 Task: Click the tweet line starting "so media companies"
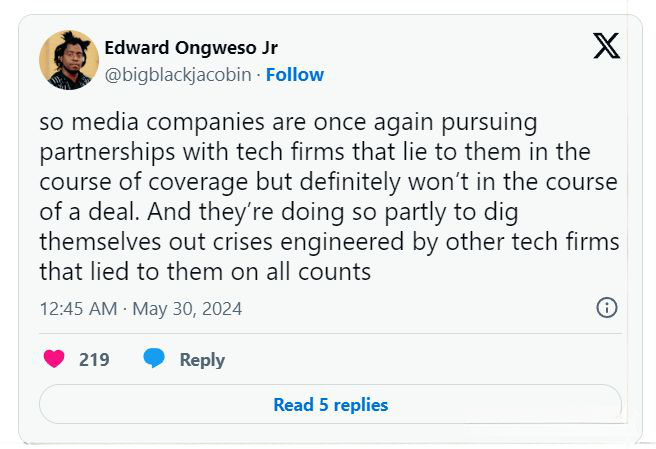tap(275, 123)
